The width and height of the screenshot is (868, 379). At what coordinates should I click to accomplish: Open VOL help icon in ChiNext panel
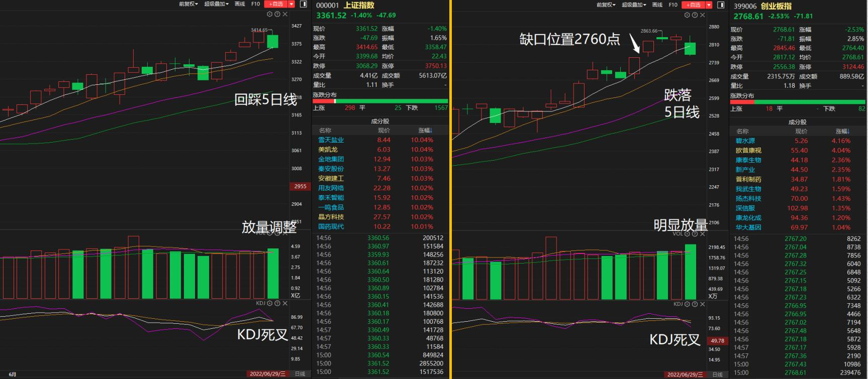[x=695, y=233]
